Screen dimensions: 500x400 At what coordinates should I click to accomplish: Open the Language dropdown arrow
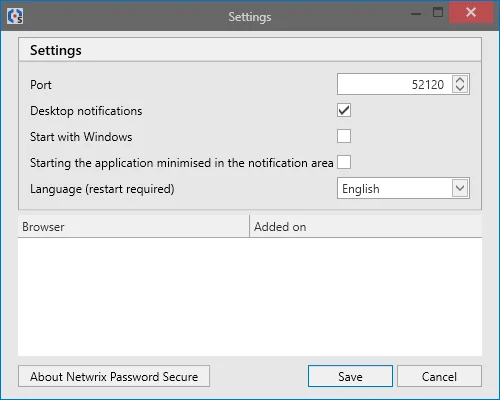coord(460,188)
